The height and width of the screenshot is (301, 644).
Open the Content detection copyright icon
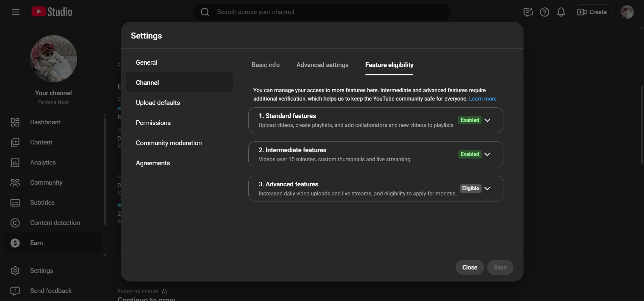coord(15,223)
